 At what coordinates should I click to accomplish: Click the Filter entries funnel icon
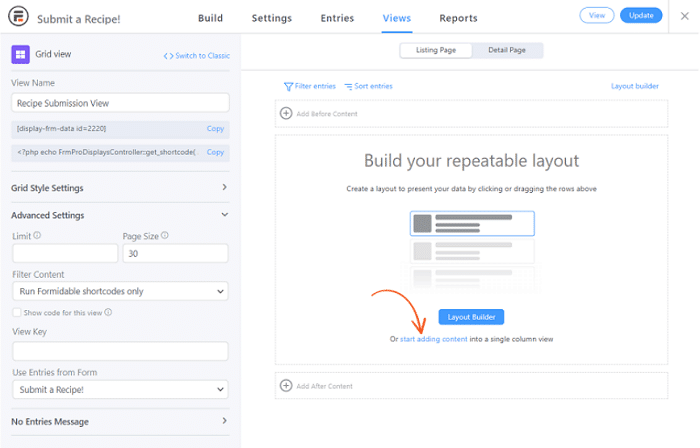[288, 87]
